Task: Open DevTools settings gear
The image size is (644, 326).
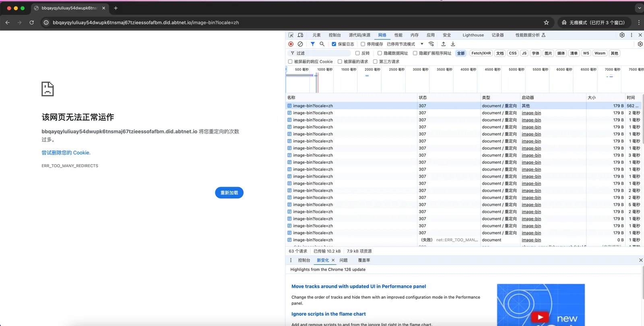Action: (x=622, y=35)
